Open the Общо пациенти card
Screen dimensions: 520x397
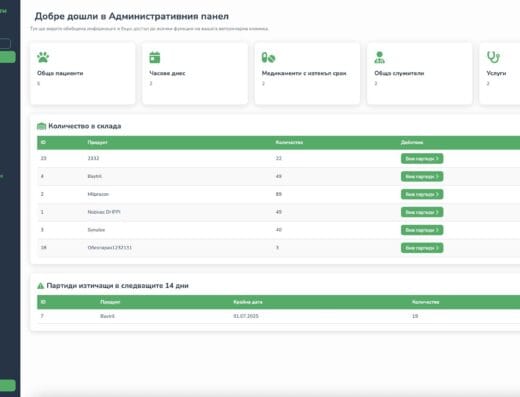[x=83, y=73]
